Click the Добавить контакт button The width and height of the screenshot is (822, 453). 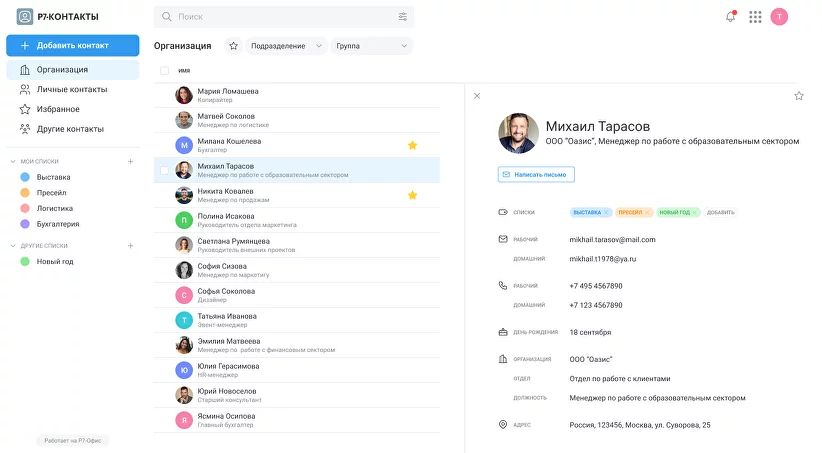point(72,46)
